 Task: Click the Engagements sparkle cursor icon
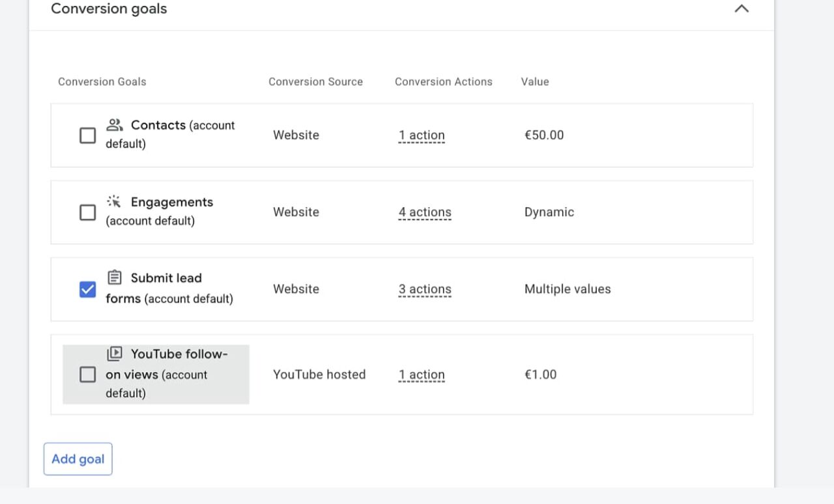(x=115, y=201)
